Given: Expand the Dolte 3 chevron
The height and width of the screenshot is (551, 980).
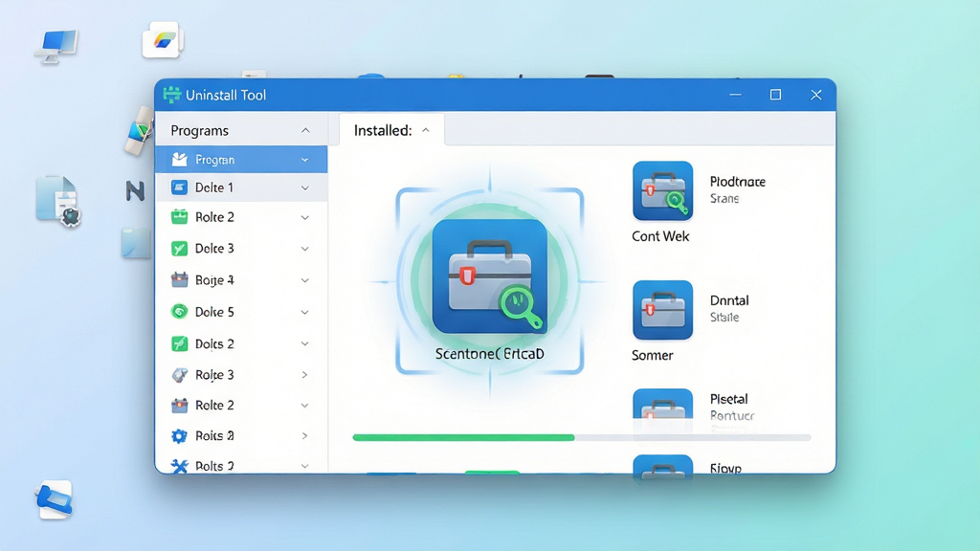Looking at the screenshot, I should pyautogui.click(x=304, y=249).
